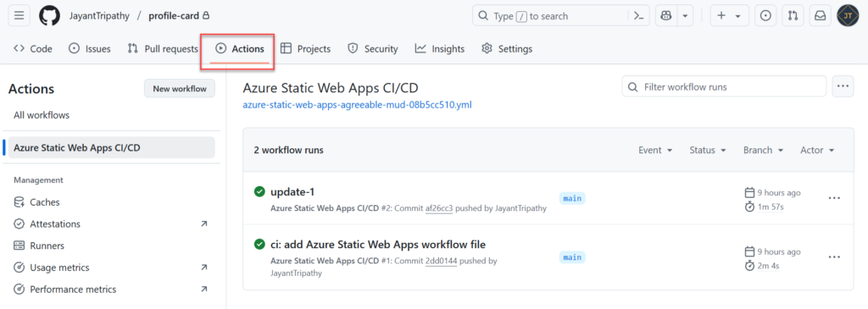Open the pull requests icon in header
Viewport: 868px width, 309px height.
pos(793,16)
